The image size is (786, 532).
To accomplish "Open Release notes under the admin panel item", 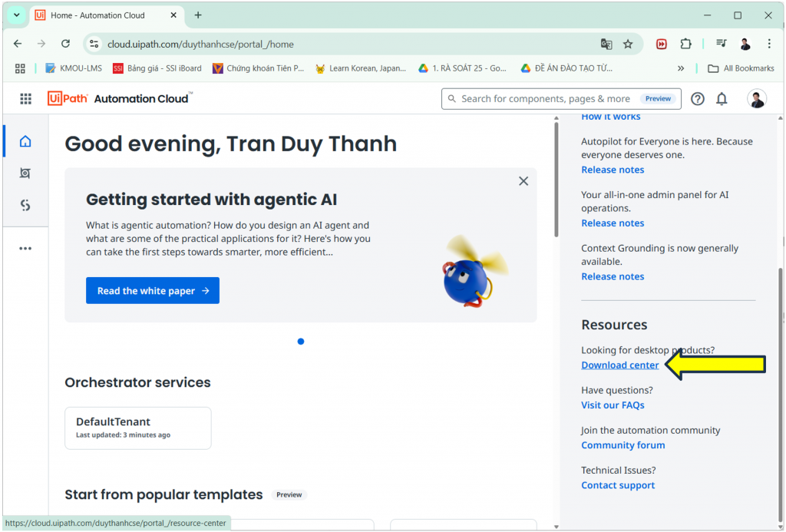I will 613,223.
